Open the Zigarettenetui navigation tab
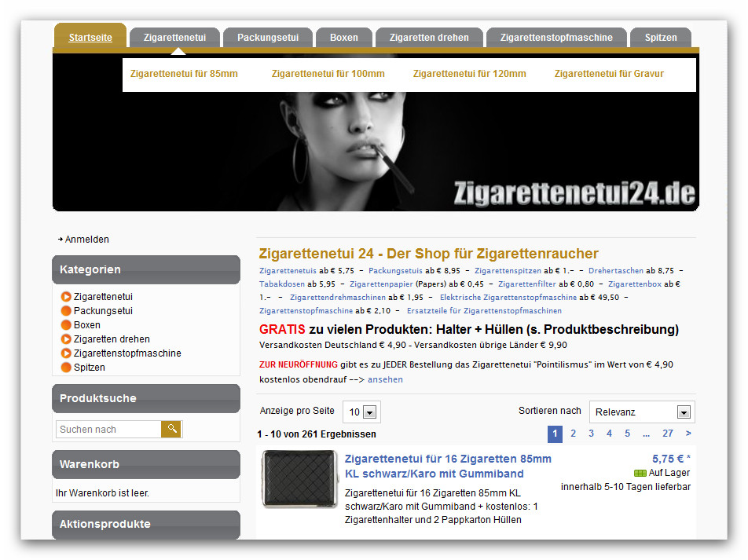The height and width of the screenshot is (560, 748). pyautogui.click(x=174, y=37)
